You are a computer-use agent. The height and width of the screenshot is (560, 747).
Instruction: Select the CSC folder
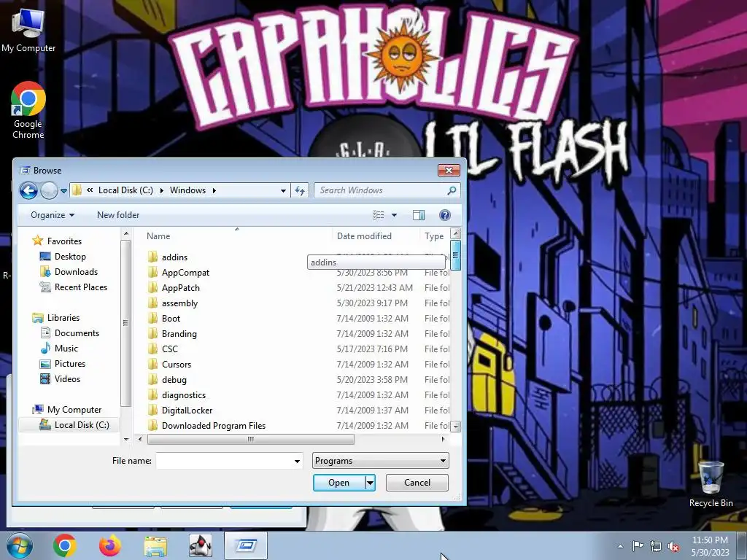tap(169, 349)
